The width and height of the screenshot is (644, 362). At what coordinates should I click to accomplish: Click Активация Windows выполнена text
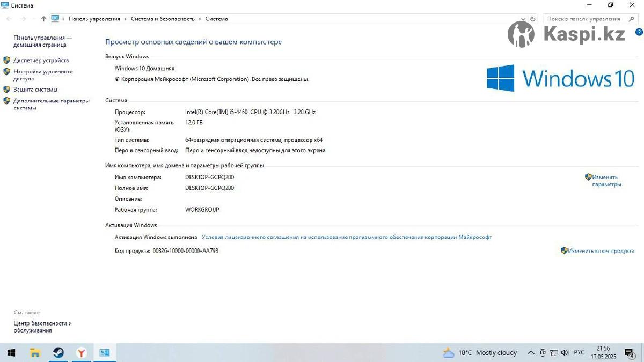click(156, 237)
